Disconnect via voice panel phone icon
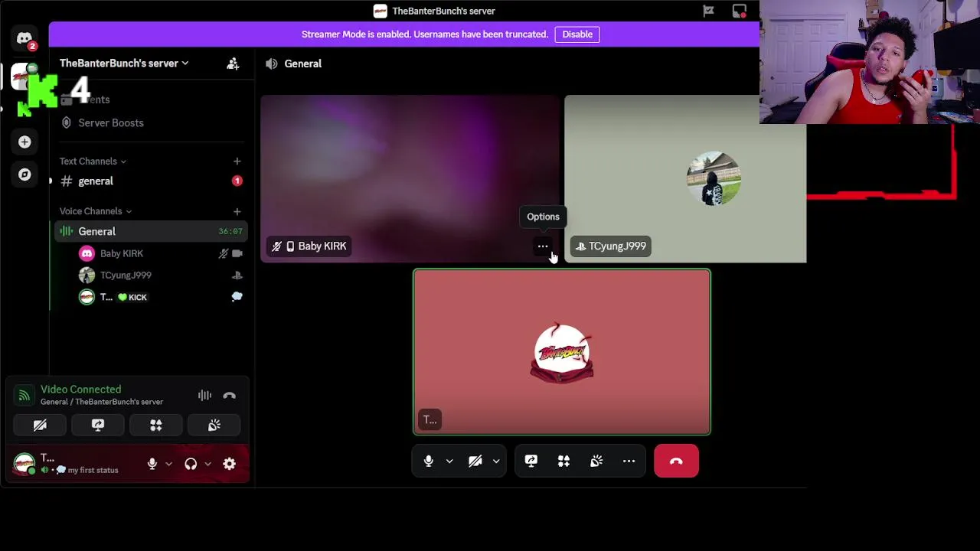980x551 pixels. point(229,396)
